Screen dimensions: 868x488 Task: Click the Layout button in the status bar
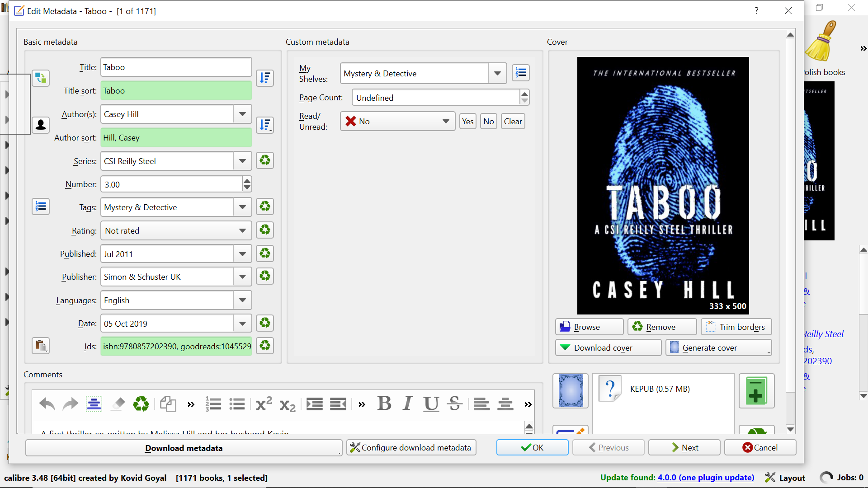pyautogui.click(x=785, y=478)
